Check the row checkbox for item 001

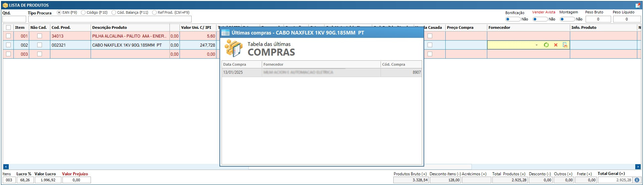point(8,36)
